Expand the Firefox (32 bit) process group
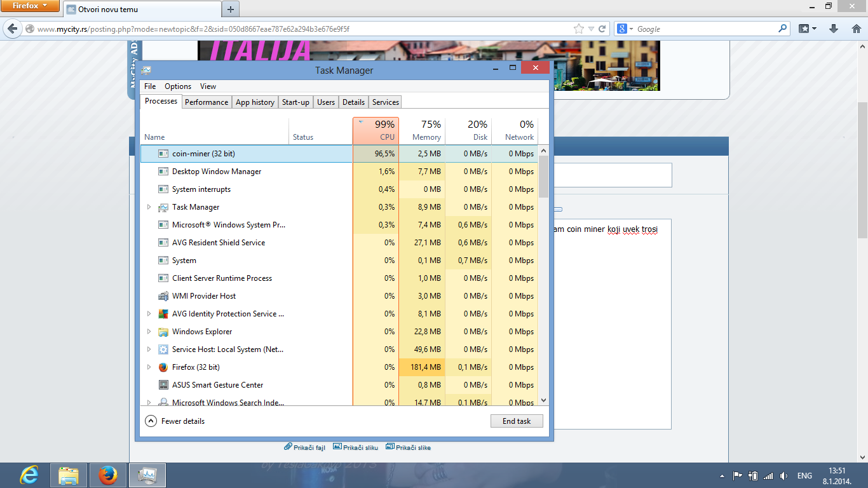868x488 pixels. [x=149, y=367]
